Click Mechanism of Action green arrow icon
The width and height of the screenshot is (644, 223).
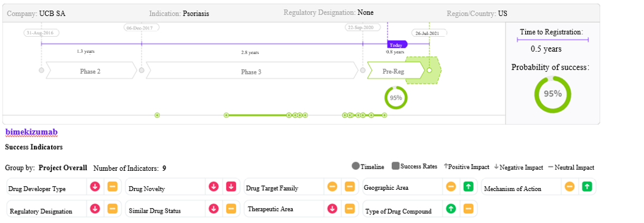587,187
